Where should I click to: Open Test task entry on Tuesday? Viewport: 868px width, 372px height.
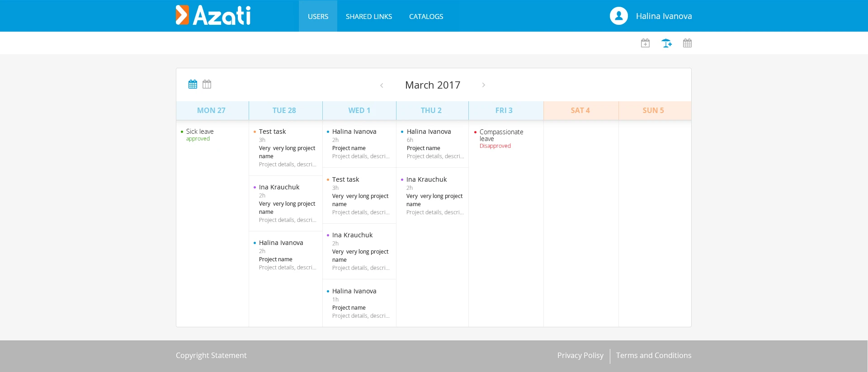tap(286, 148)
